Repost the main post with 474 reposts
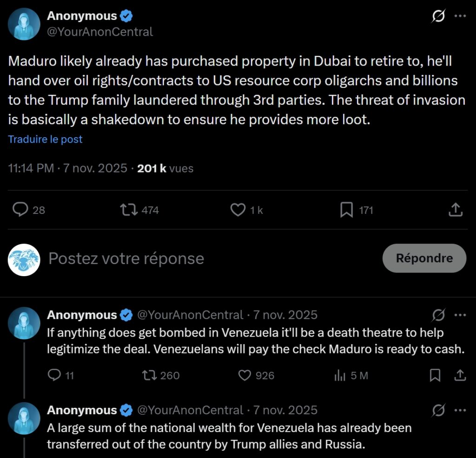This screenshot has height=458, width=476. pos(129,210)
